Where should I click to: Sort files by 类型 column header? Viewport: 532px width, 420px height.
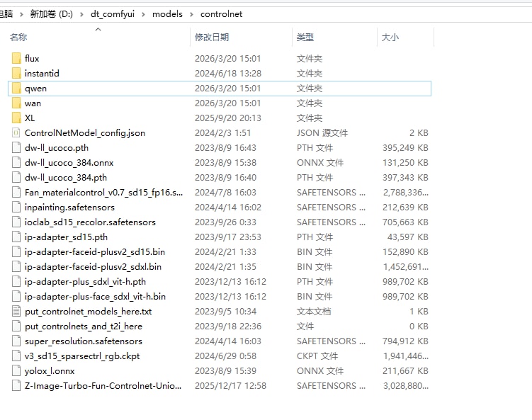[305, 38]
